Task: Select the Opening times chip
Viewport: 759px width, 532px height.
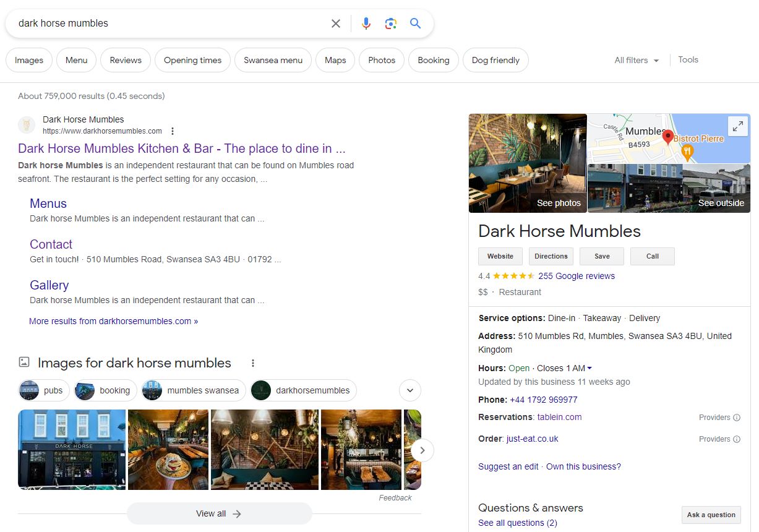Action: click(x=192, y=60)
